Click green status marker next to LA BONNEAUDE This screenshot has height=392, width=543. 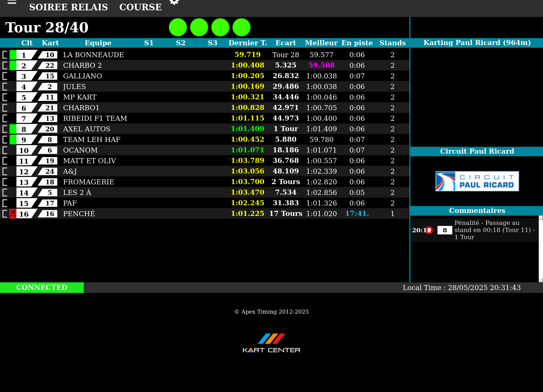tap(13, 55)
